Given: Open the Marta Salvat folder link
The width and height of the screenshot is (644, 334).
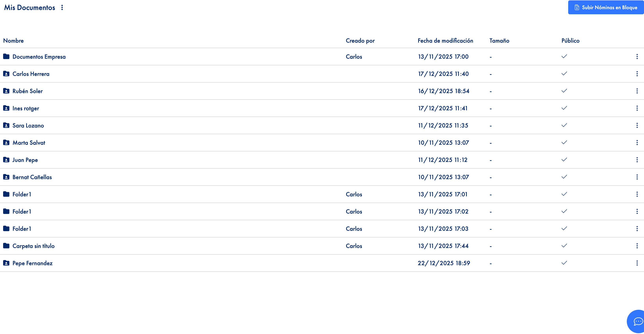Looking at the screenshot, I should click(29, 143).
